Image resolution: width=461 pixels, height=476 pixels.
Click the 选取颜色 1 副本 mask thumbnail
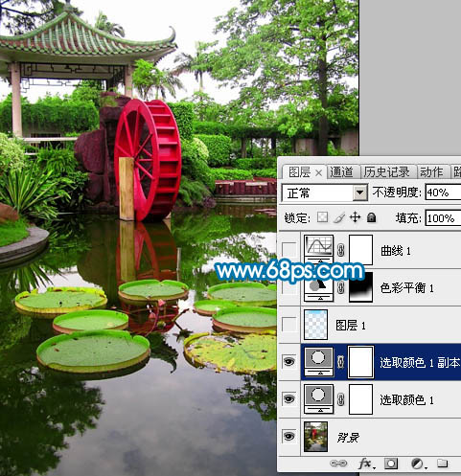tap(361, 362)
